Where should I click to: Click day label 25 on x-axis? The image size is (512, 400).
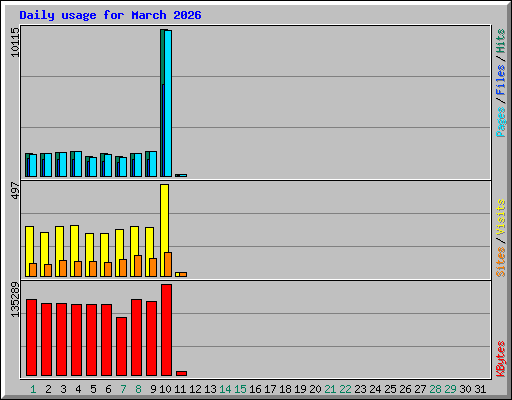point(390,389)
